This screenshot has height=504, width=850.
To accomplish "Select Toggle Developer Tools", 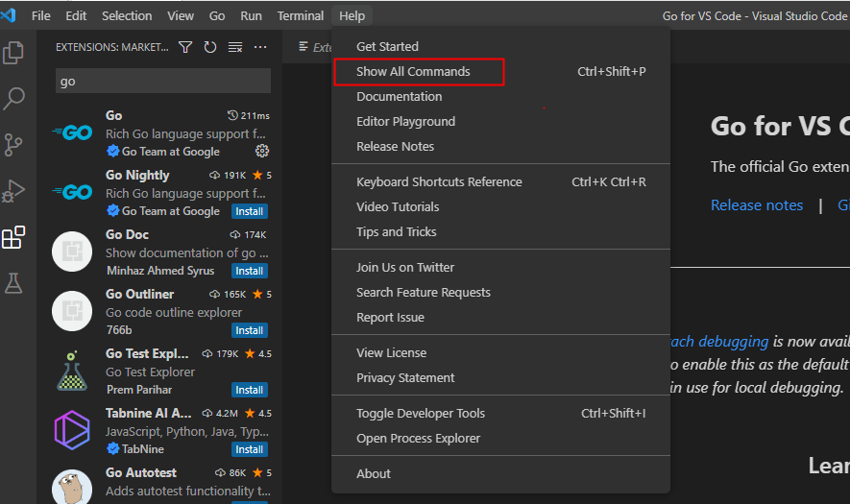I will point(501,414).
